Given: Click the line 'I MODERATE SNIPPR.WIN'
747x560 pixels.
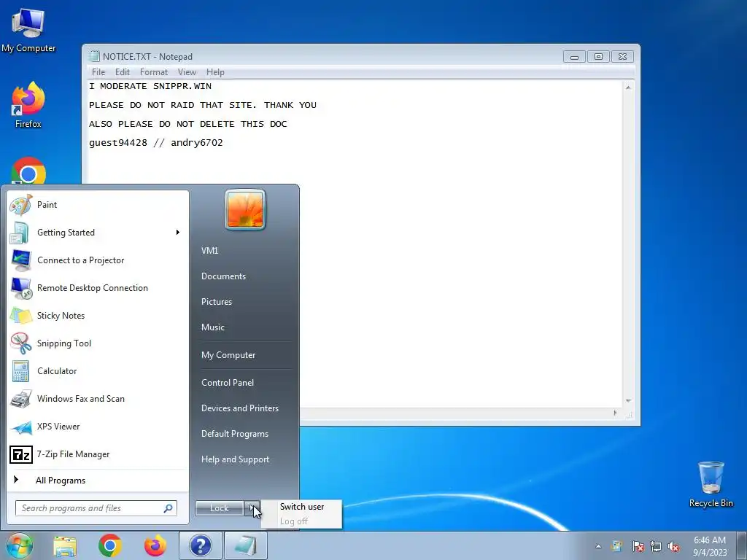Looking at the screenshot, I should [x=150, y=86].
